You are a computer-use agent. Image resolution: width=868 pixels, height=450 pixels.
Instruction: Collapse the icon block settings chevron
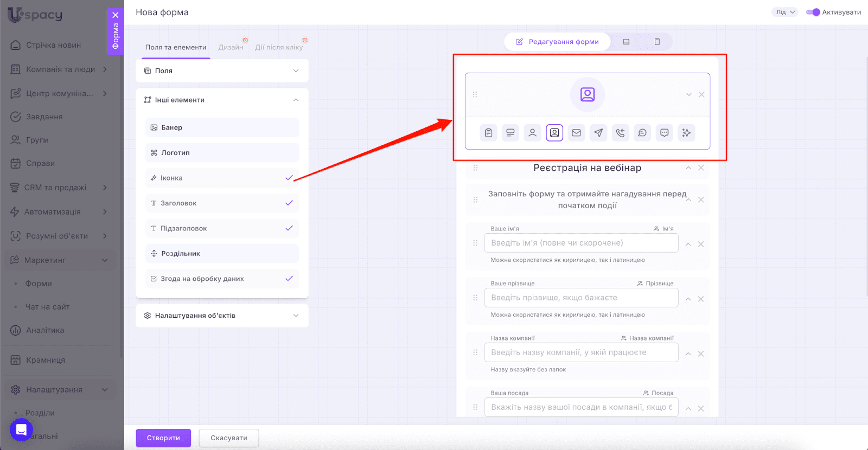689,94
